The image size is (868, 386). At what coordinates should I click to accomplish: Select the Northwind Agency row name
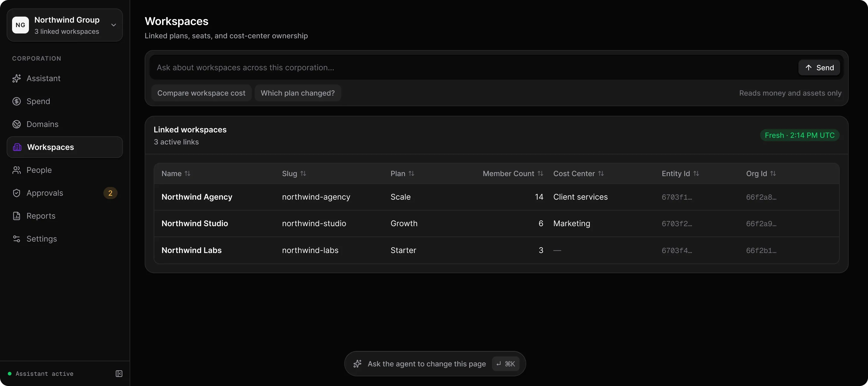[197, 197]
